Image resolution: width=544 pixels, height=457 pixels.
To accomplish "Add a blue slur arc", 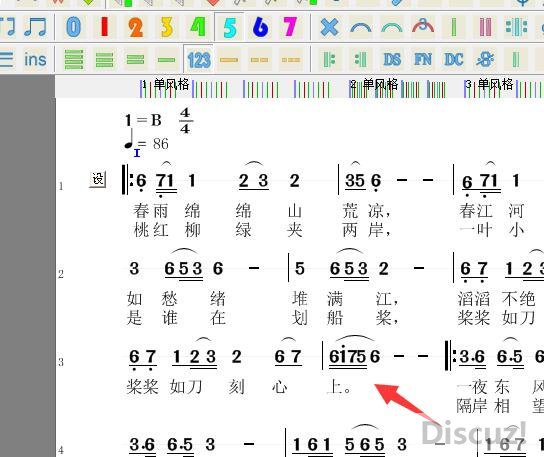I will pos(360,27).
